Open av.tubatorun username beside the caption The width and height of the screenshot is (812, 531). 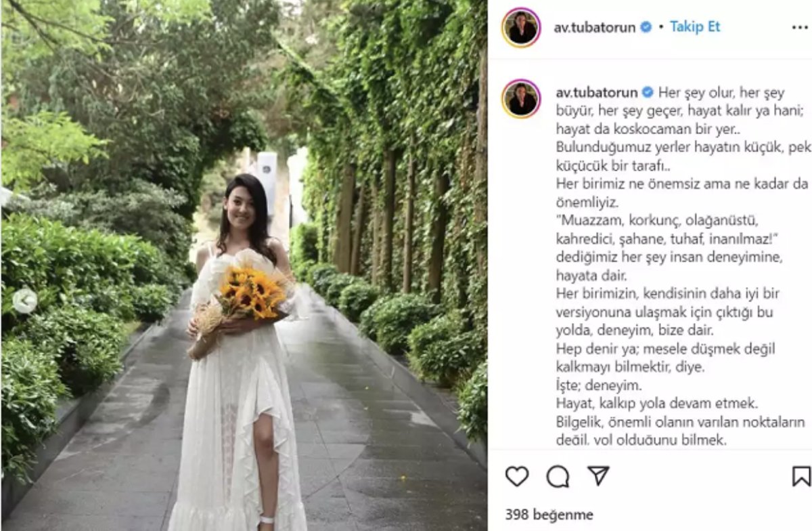[596, 92]
